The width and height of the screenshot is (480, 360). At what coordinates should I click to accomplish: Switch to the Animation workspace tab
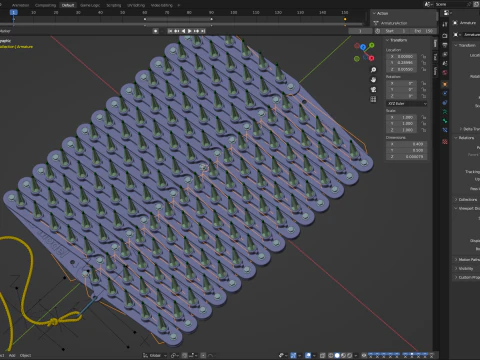click(x=20, y=5)
